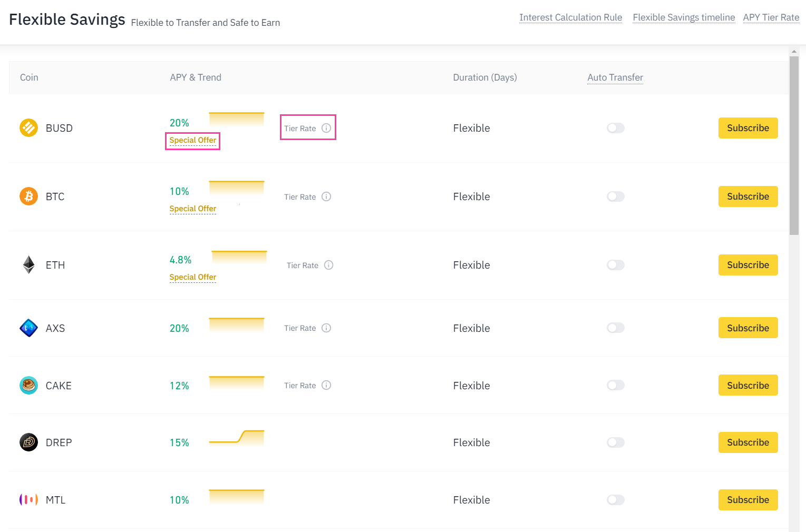
Task: Toggle Auto Transfer for BTC
Action: tap(615, 196)
